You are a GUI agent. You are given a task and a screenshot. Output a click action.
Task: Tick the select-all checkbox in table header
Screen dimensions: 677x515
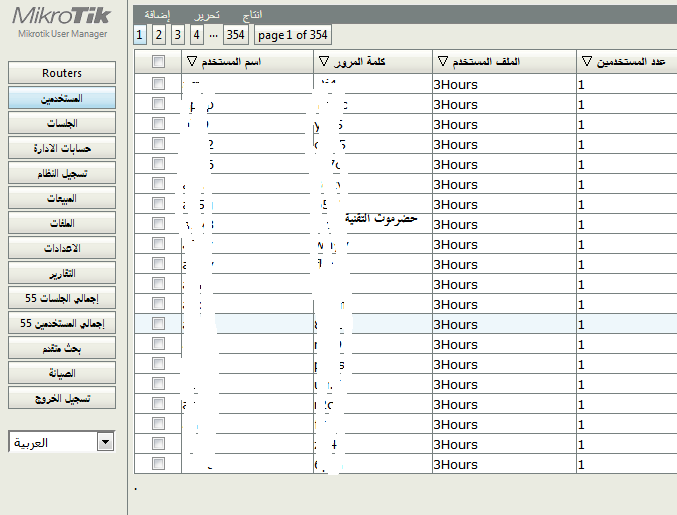pos(158,62)
